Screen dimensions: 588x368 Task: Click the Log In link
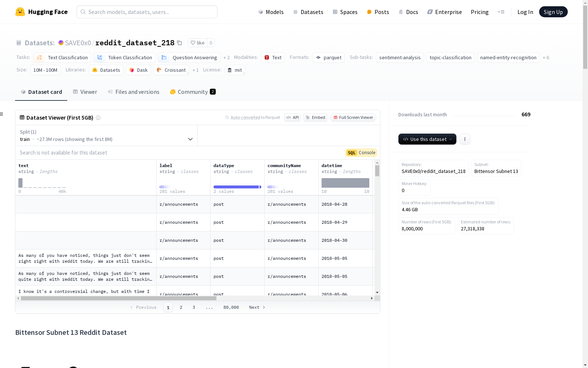525,12
